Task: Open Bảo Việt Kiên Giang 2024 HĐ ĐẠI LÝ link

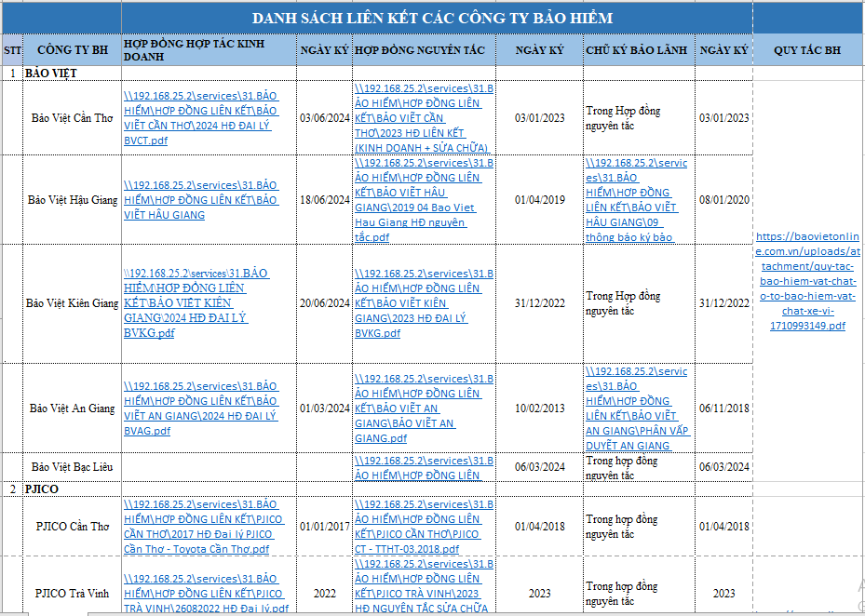Action: coord(196,303)
